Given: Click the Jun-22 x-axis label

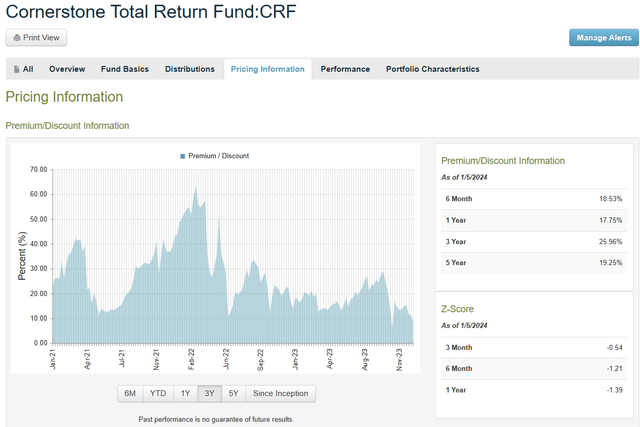Looking at the screenshot, I should click(226, 359).
